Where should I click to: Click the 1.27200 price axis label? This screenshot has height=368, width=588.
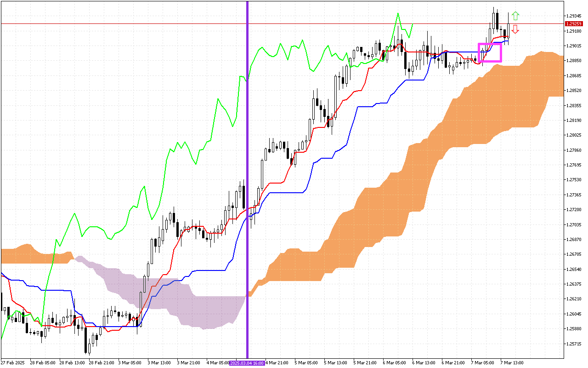(575, 210)
